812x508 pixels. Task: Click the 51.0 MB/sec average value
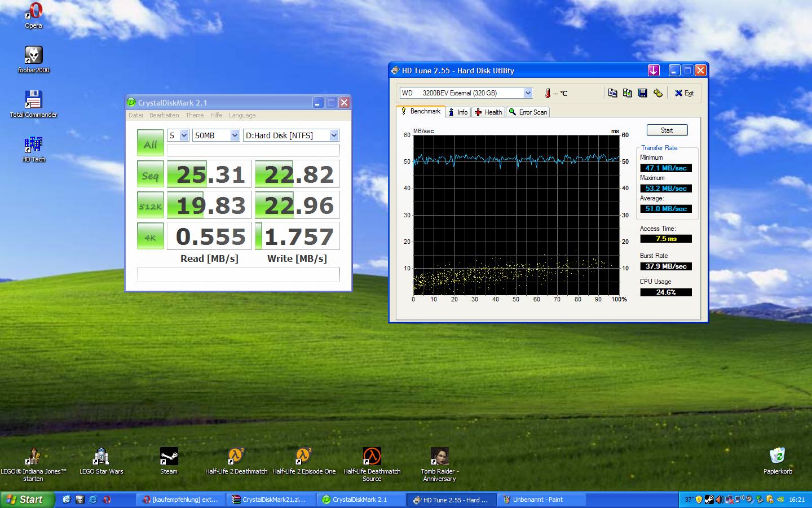[666, 209]
